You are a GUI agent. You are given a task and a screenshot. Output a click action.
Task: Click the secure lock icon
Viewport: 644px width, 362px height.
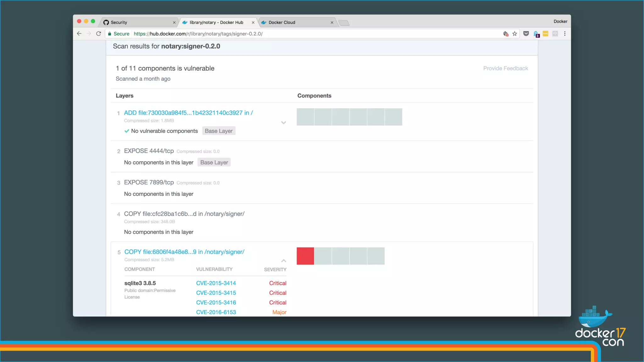109,34
